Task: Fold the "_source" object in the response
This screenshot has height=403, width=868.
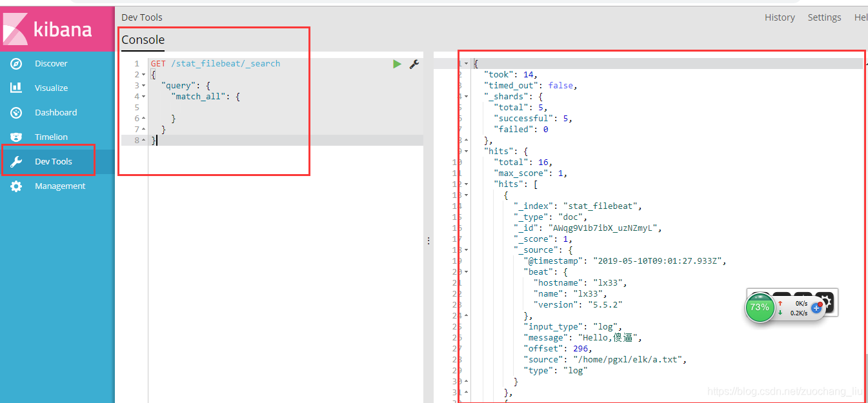Action: [x=467, y=250]
